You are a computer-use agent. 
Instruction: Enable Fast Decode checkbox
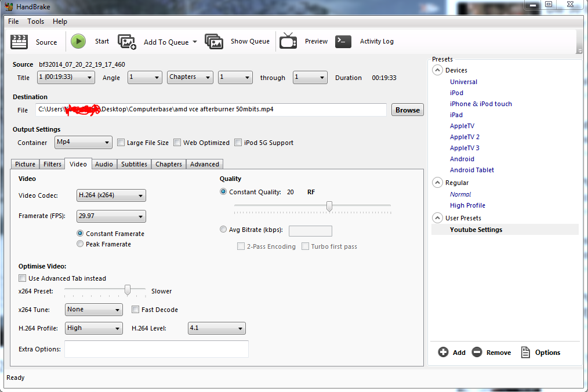pyautogui.click(x=135, y=310)
